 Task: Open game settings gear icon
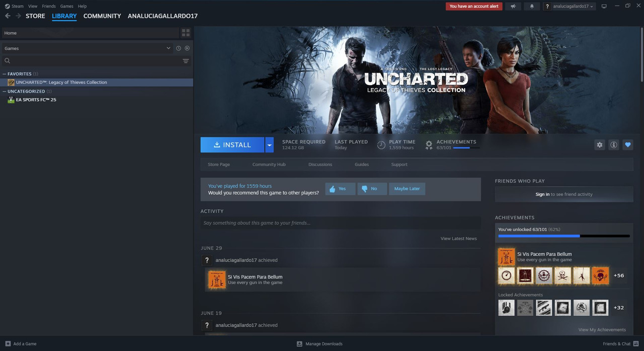coord(600,145)
